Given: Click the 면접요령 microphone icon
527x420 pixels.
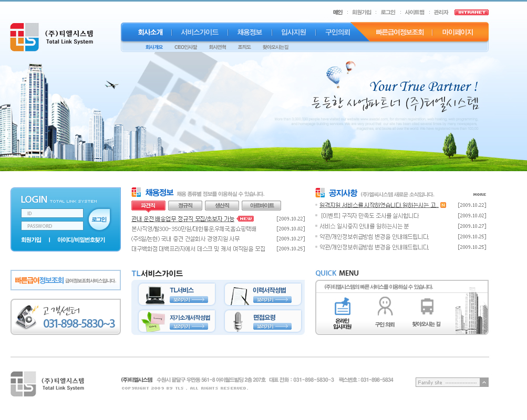Looking at the screenshot, I should point(238,321).
